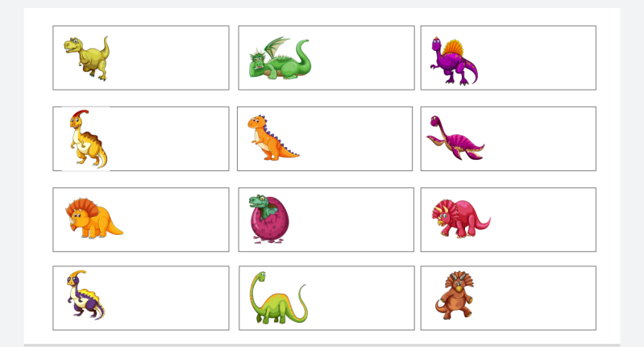The image size is (644, 347).
Task: Click the yellow-green T-rex image
Action: tap(87, 58)
